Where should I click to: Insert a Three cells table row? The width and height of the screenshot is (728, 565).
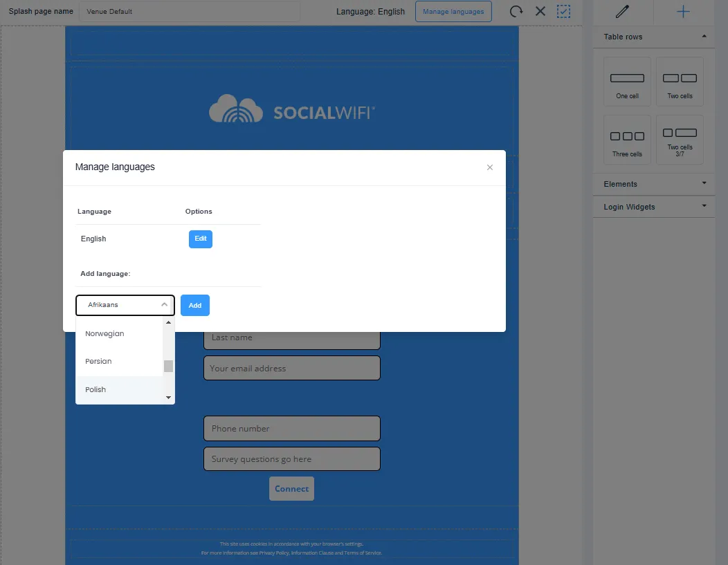click(627, 140)
